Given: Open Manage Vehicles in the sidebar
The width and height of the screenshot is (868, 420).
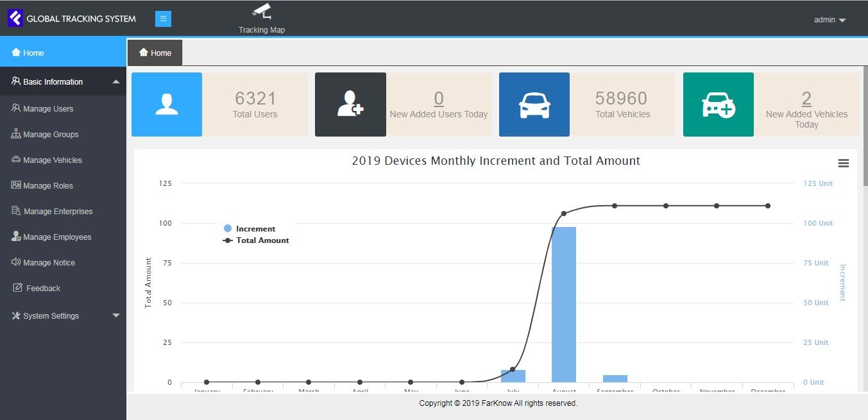Looking at the screenshot, I should tap(52, 160).
